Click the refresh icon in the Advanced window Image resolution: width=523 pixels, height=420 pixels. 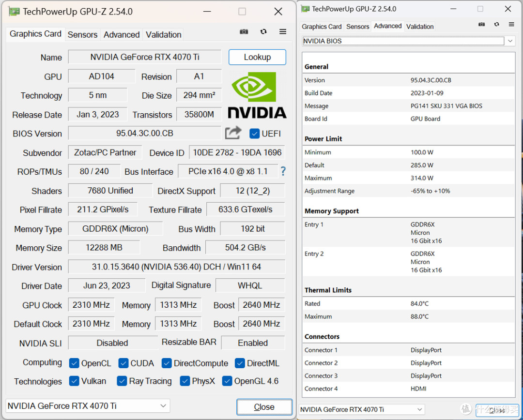[496, 24]
